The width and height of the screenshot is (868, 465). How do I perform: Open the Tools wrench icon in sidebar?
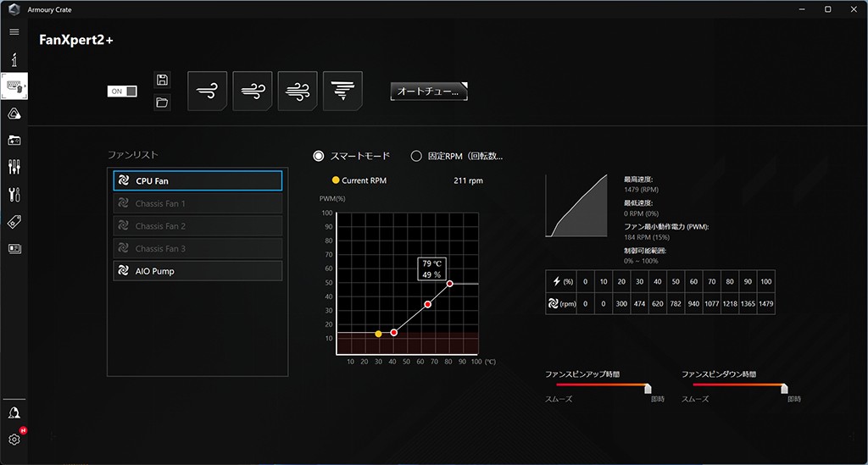tap(14, 194)
